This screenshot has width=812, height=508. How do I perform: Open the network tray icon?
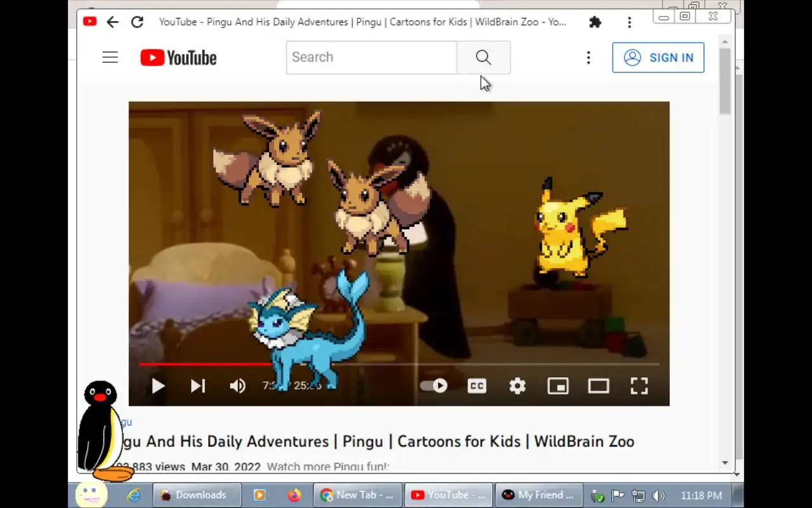(x=638, y=496)
